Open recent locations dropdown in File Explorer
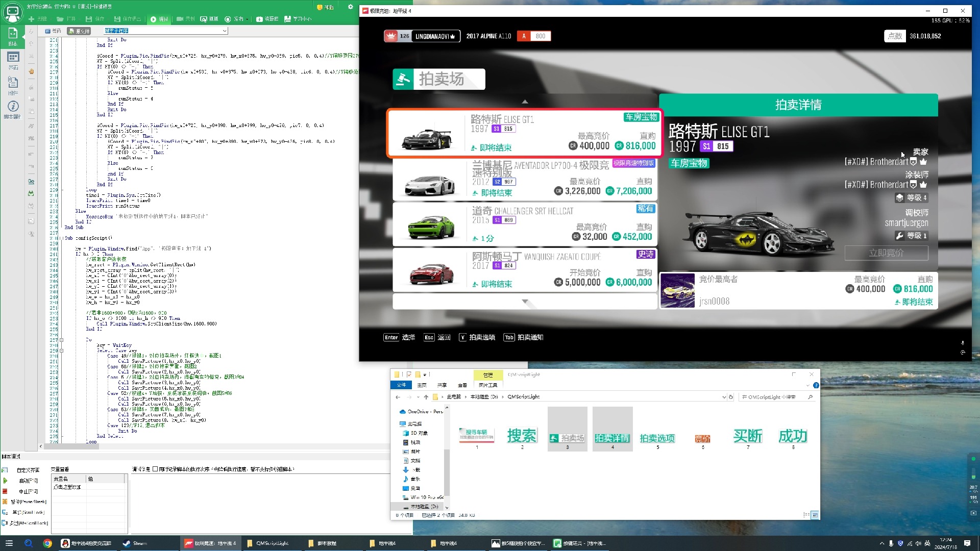Screen dimensions: 980x551 click(x=418, y=397)
